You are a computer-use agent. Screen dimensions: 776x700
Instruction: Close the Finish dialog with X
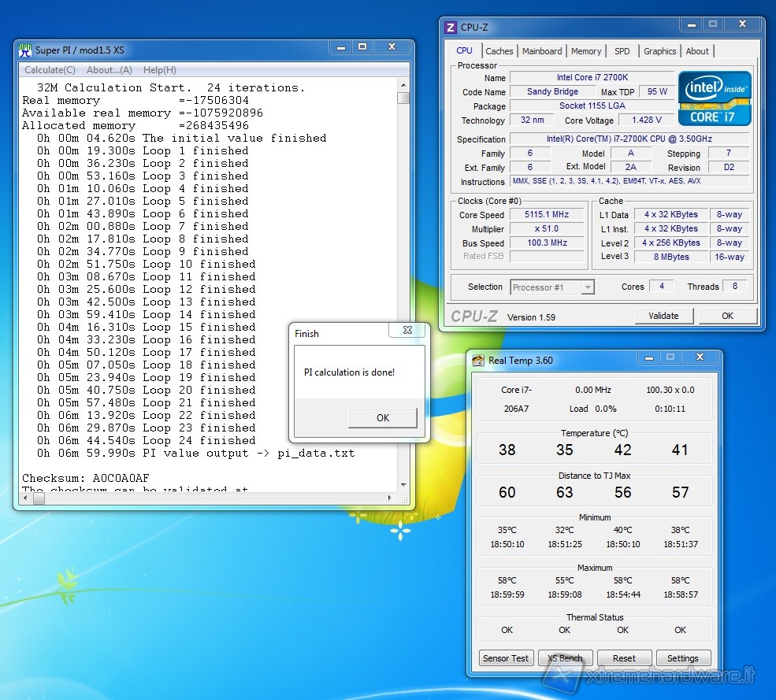coord(407,331)
